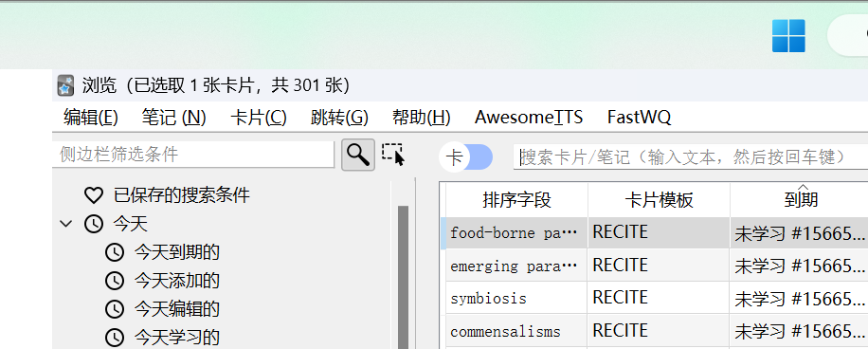
Task: Activate the dashed-box selection tool icon
Action: point(393,155)
